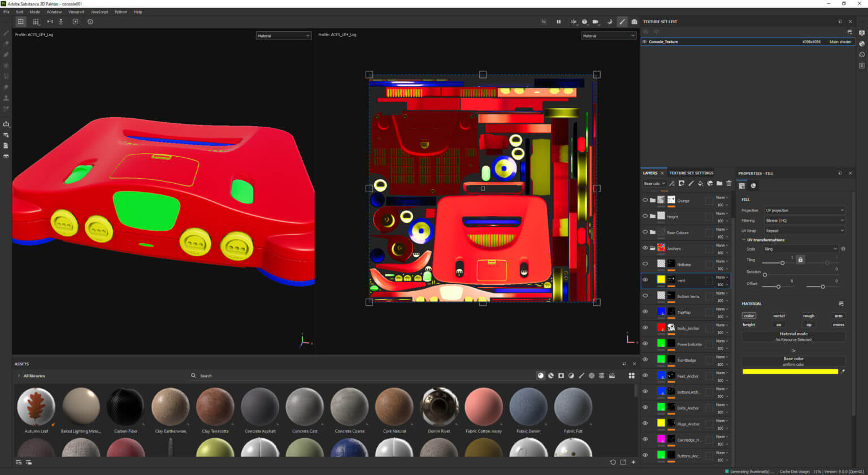Image resolution: width=868 pixels, height=475 pixels.
Task: Switch assets to grid view icon
Action: (x=631, y=375)
